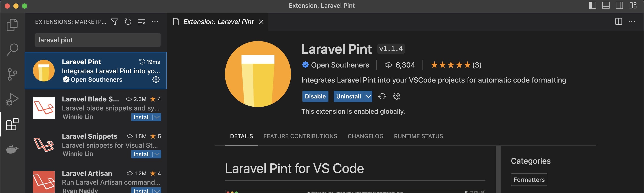Expand Install dropdown for Laravel Snippets
Image resolution: width=644 pixels, height=193 pixels.
[157, 154]
